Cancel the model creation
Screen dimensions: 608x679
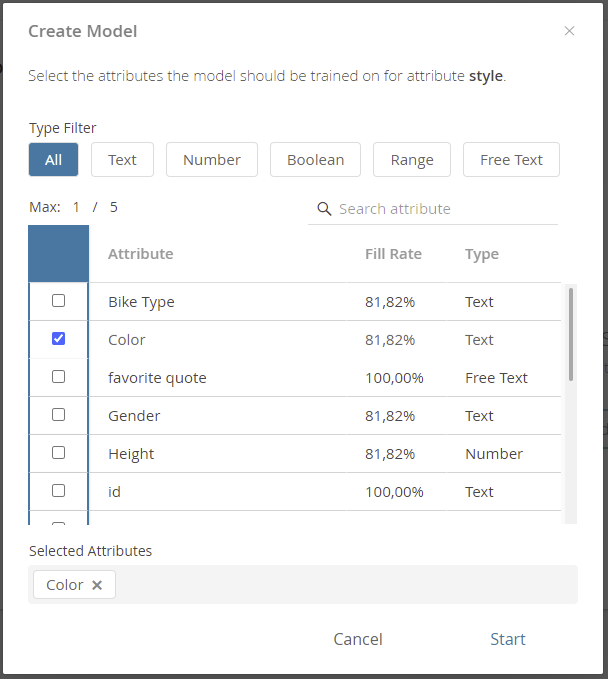pyautogui.click(x=358, y=639)
